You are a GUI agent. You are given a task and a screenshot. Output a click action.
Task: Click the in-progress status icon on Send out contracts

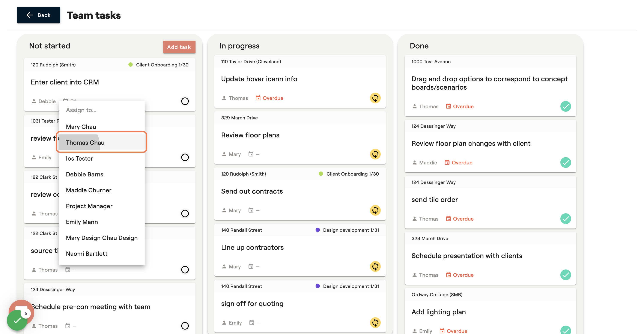click(x=375, y=211)
